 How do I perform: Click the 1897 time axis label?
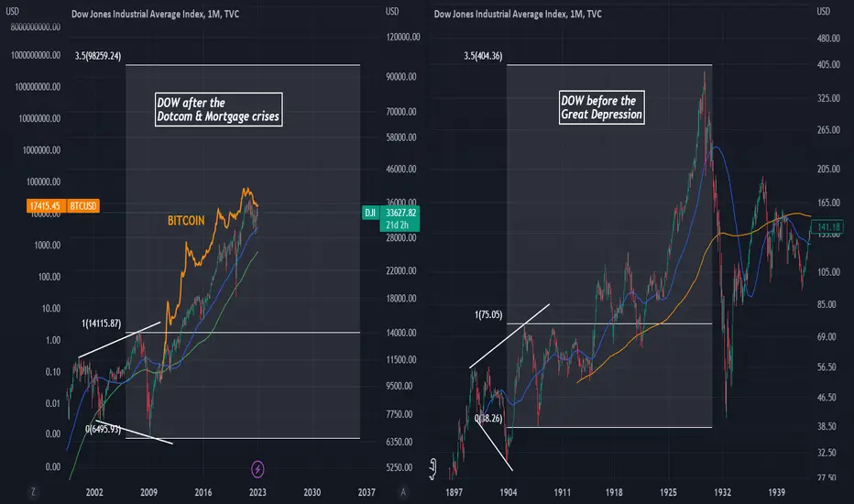[454, 492]
